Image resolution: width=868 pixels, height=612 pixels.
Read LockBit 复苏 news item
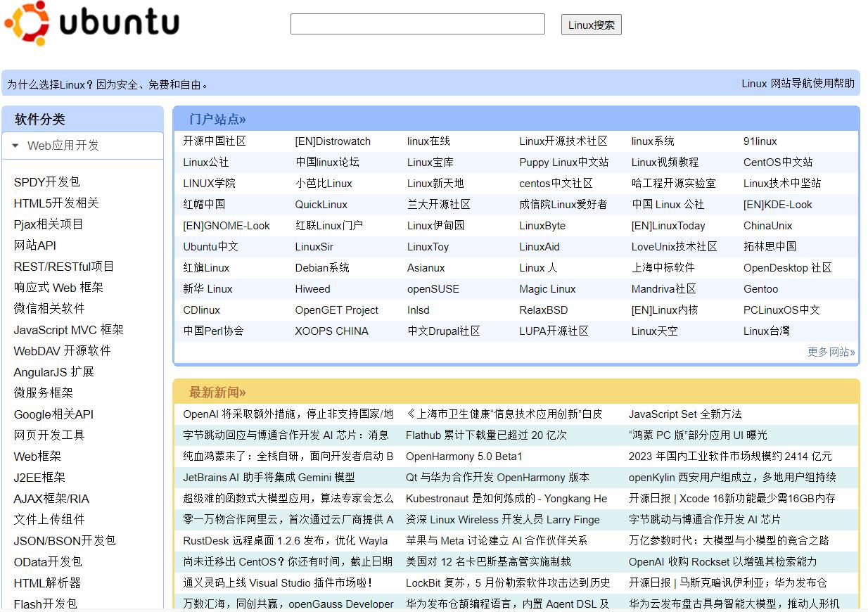click(x=508, y=583)
